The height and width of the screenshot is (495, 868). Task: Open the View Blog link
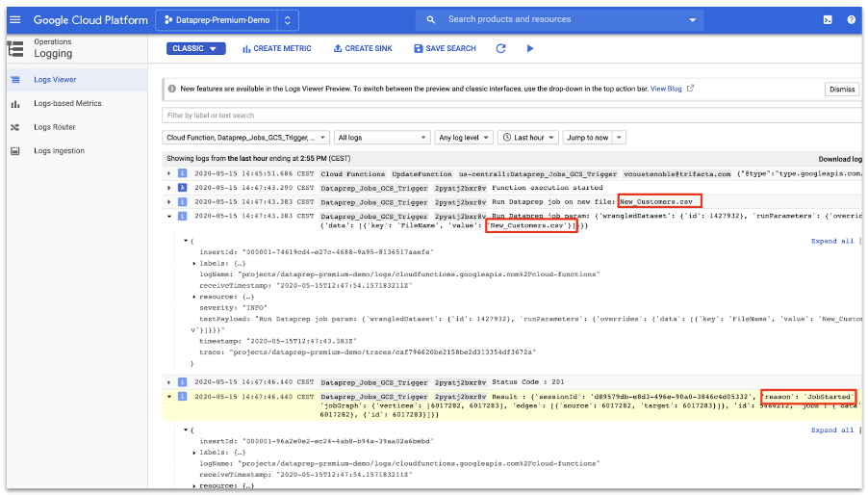point(666,89)
